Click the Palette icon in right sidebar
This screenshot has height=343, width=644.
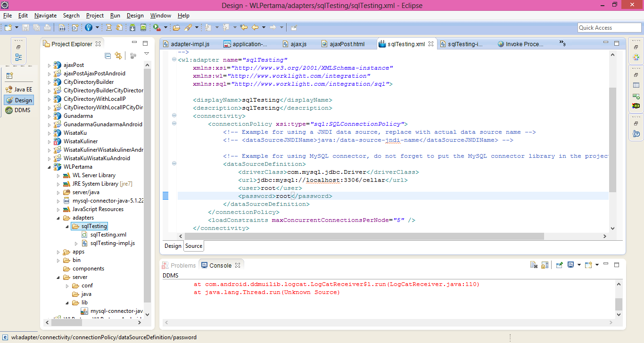point(636,57)
